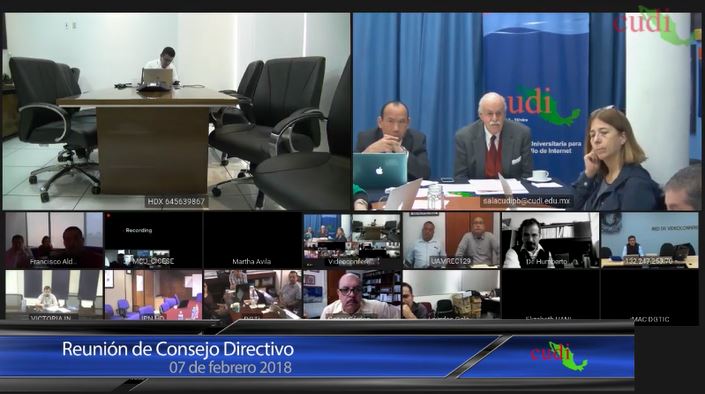Viewport: 705px width, 394px height.
Task: Select the Martha Avila participant tile
Action: tap(252, 240)
